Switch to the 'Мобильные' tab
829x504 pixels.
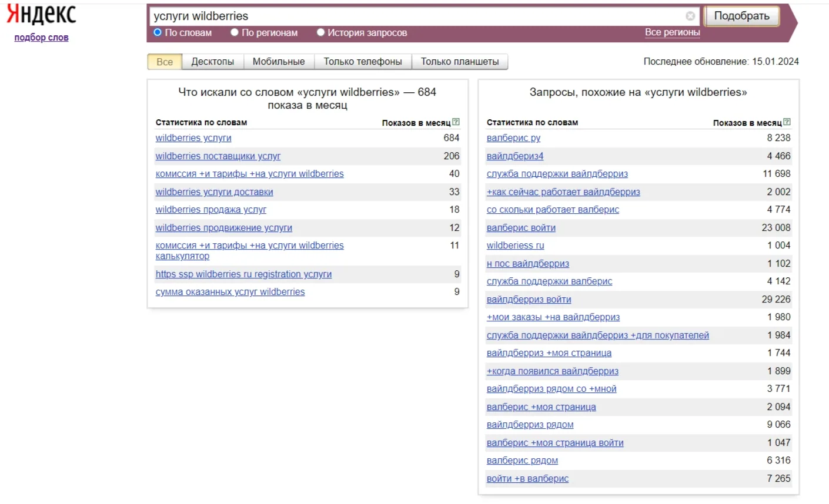[x=279, y=62]
